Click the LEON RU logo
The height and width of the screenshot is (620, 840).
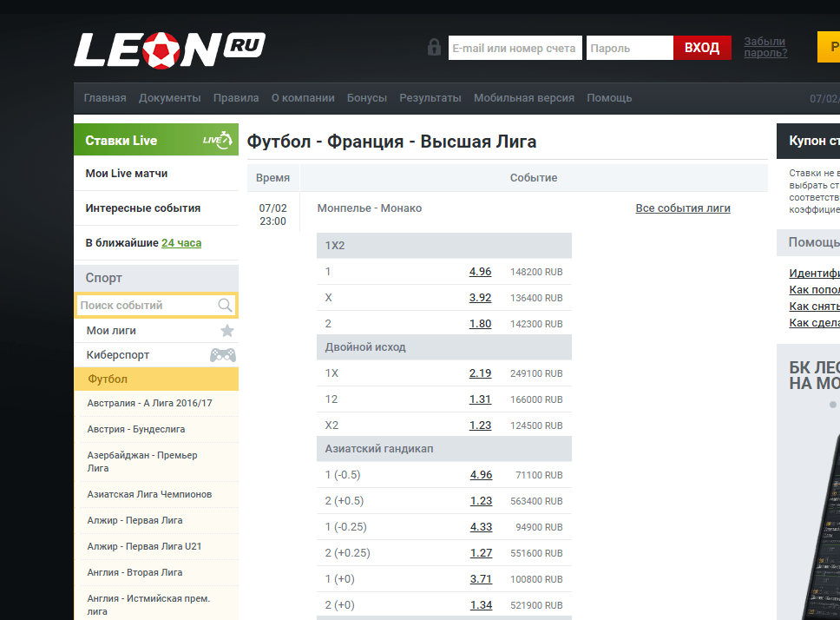coord(169,49)
